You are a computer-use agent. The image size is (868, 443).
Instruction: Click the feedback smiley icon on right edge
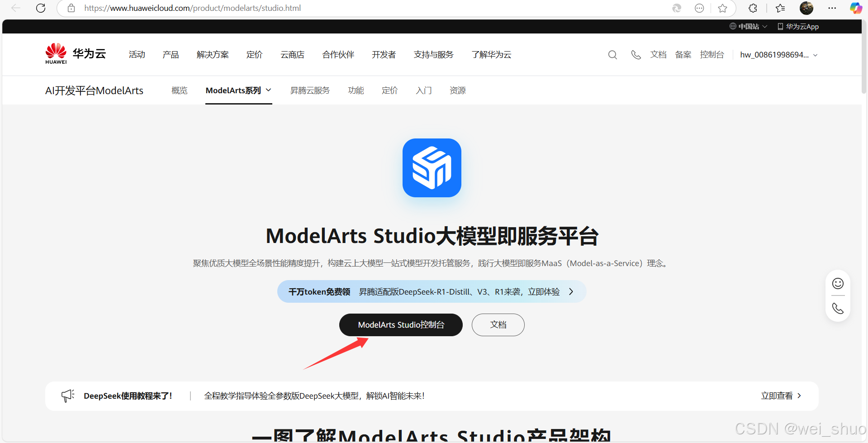[x=837, y=283]
